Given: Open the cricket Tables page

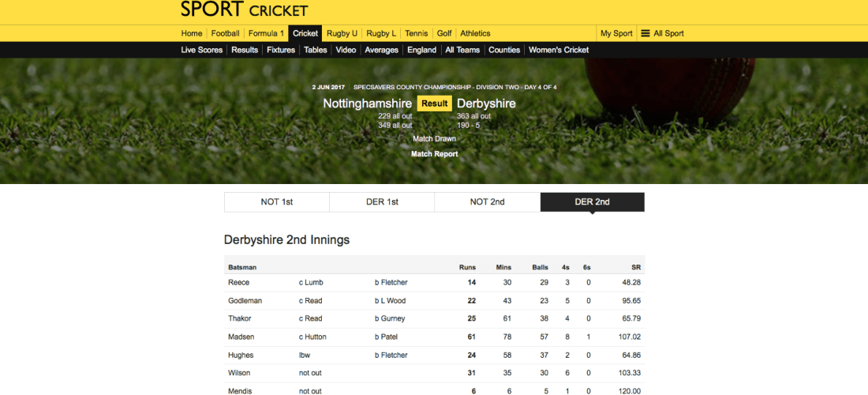Looking at the screenshot, I should coord(316,50).
